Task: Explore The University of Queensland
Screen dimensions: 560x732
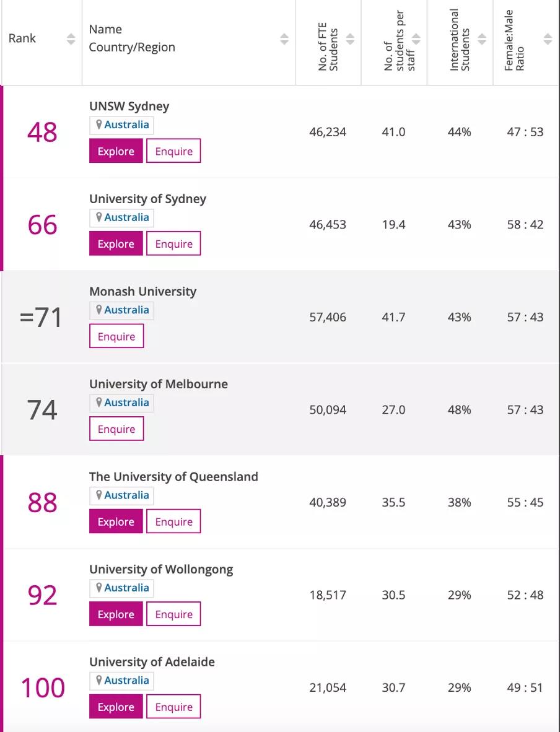Action: click(x=116, y=521)
